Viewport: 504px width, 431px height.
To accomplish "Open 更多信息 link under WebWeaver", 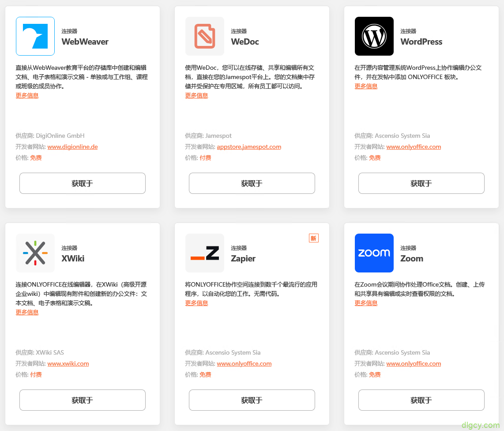I will (27, 95).
